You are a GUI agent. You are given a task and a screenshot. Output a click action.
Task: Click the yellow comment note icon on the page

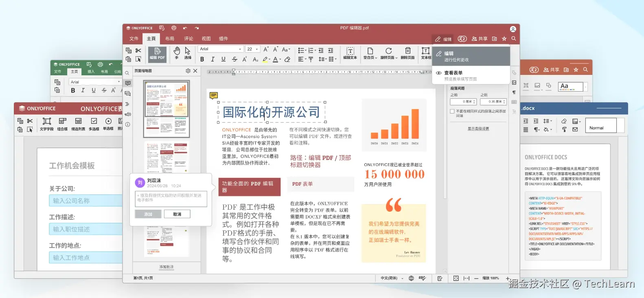(x=213, y=96)
